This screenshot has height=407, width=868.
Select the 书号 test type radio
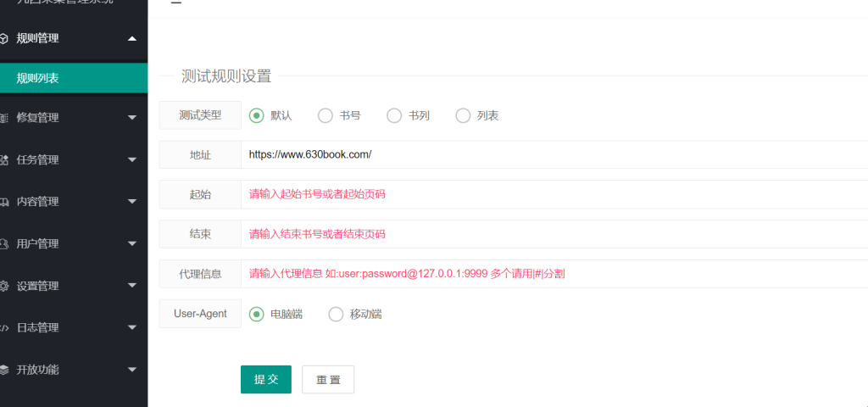tap(325, 115)
